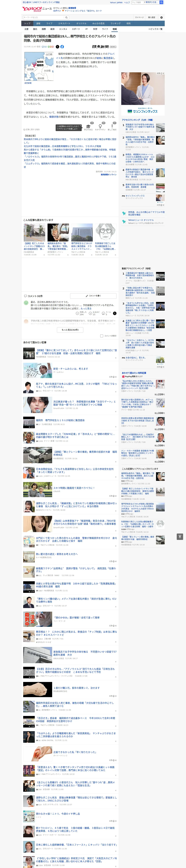Click the なるほど reaction on comment
This screenshot has height=868, width=186.
94,313
